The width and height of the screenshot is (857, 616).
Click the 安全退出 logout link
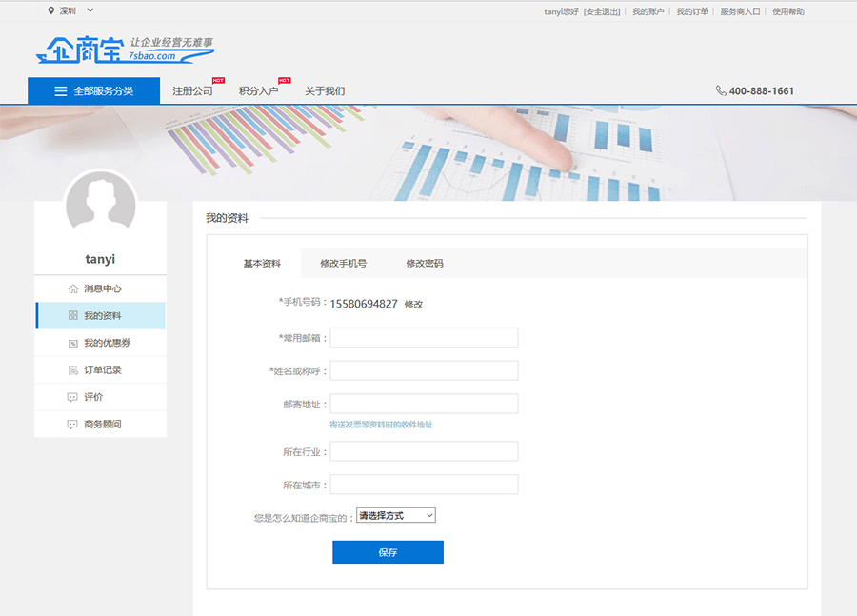click(602, 11)
